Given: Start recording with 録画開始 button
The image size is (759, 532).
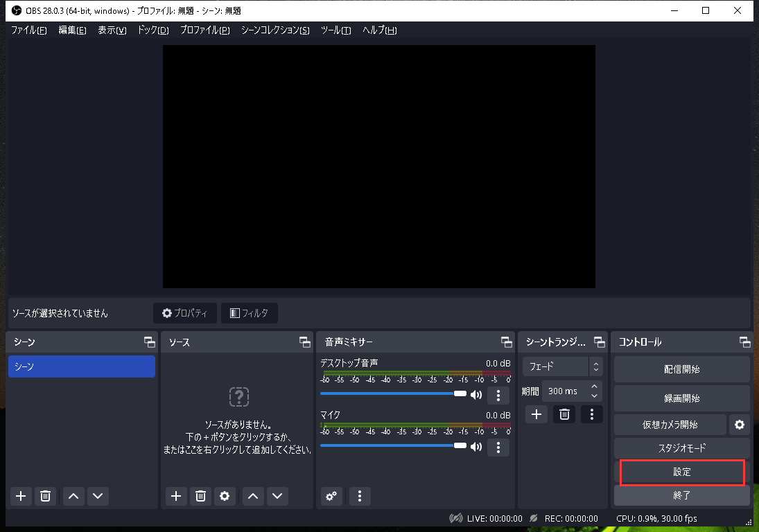Looking at the screenshot, I should pyautogui.click(x=681, y=398).
